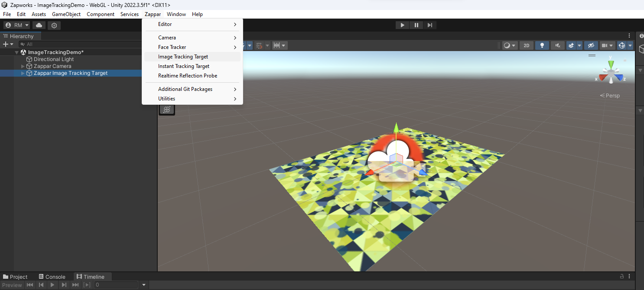
Task: Click the blue Z axis cone on orientation gizmo
Action: tap(620, 78)
